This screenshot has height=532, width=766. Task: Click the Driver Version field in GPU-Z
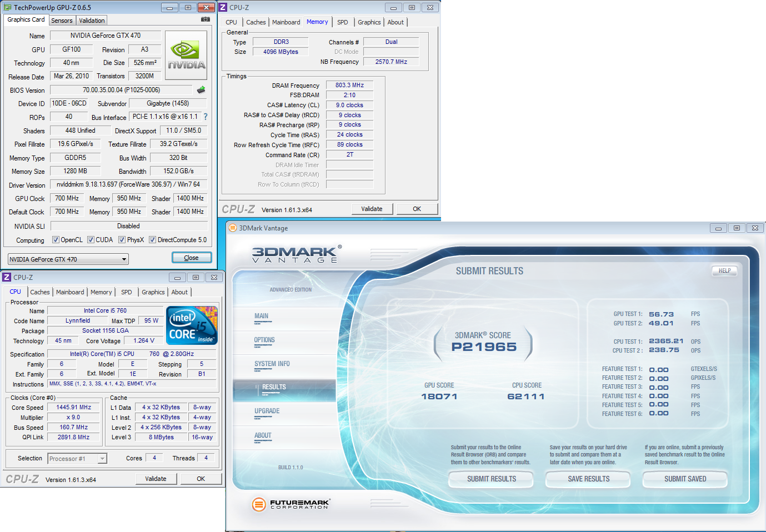[x=128, y=184]
